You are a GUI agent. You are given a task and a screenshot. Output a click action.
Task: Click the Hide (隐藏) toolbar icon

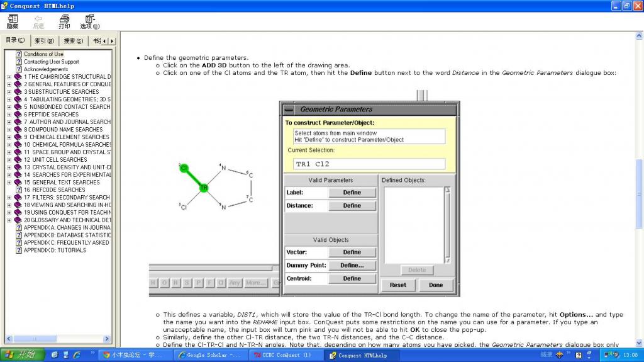pyautogui.click(x=13, y=21)
